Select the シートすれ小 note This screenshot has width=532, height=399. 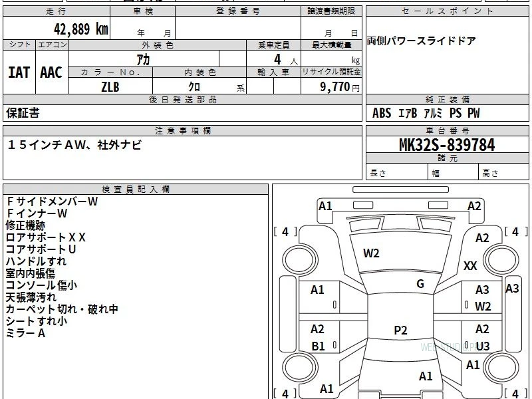pos(37,321)
